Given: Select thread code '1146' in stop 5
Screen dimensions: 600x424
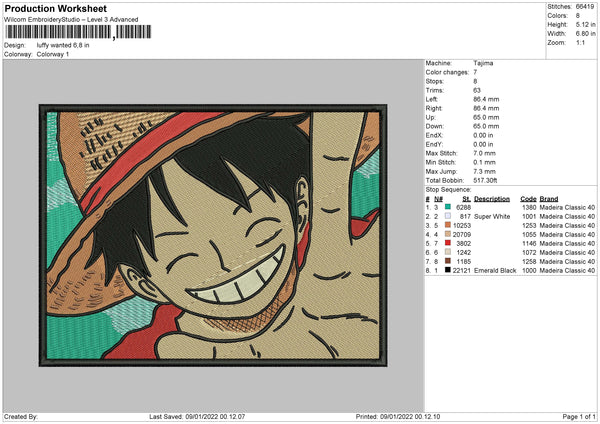Looking at the screenshot, I should pyautogui.click(x=529, y=243).
